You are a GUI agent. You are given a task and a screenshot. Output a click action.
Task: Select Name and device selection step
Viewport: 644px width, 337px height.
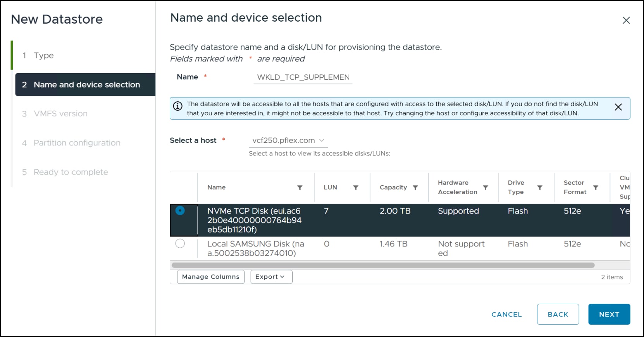(85, 84)
